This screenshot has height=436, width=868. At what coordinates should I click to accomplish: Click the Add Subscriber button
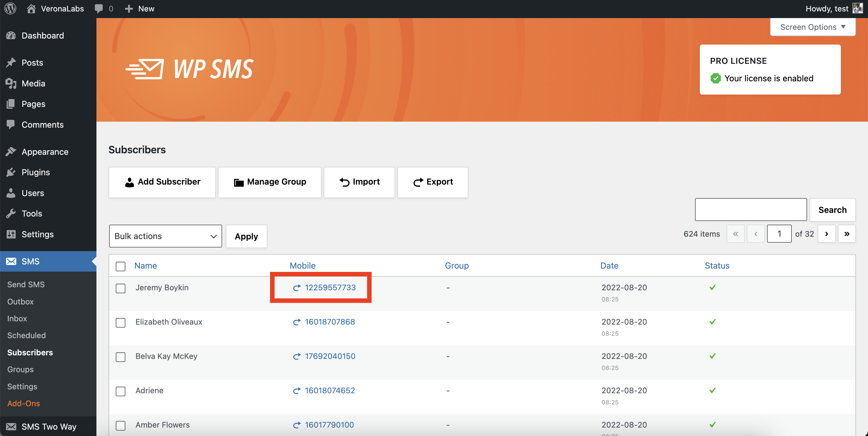click(x=162, y=182)
